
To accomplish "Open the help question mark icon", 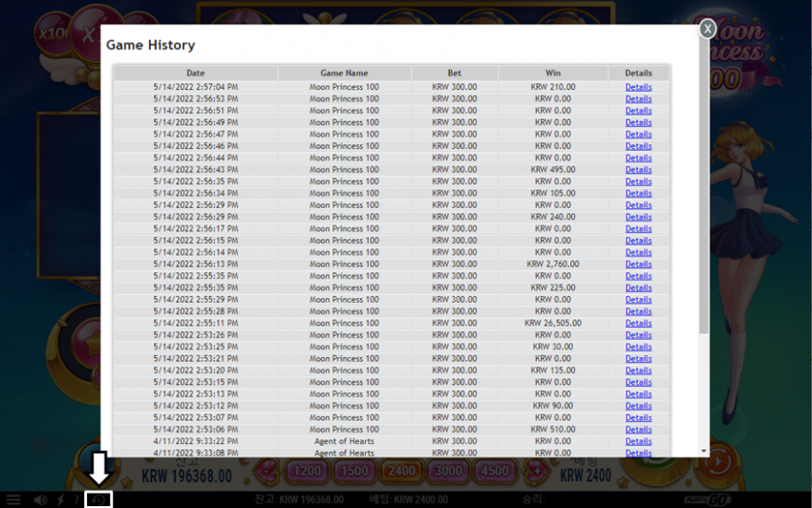I will (x=76, y=499).
